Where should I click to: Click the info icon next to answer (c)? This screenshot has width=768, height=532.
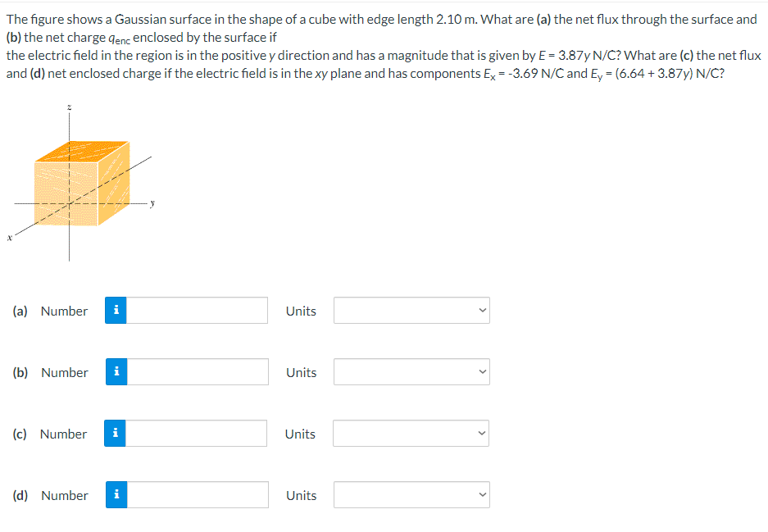116,433
